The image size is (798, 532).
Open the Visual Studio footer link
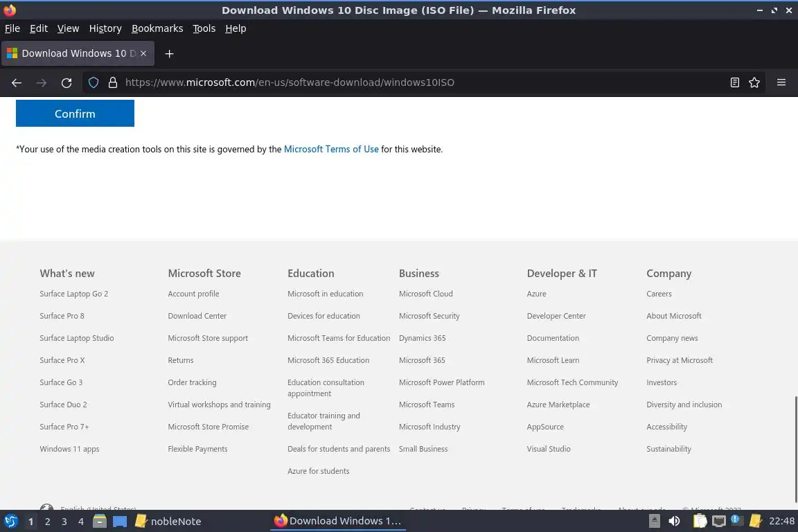pos(549,449)
